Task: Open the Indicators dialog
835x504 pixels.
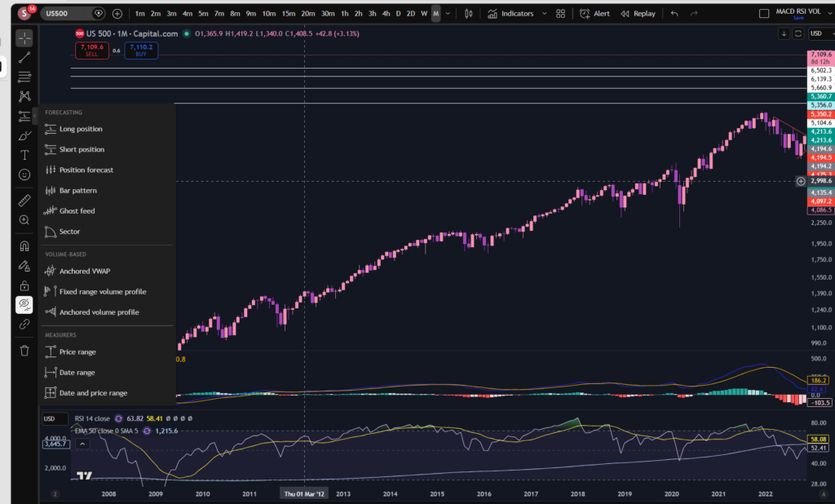Action: (510, 13)
